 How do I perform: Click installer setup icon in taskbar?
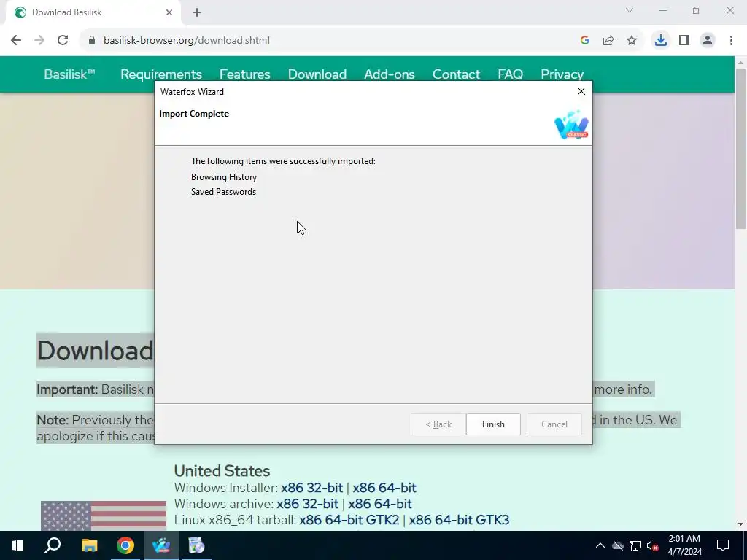pyautogui.click(x=197, y=545)
